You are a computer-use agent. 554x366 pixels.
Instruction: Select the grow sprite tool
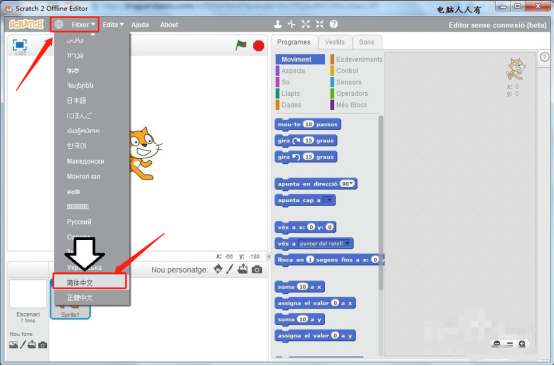click(306, 24)
